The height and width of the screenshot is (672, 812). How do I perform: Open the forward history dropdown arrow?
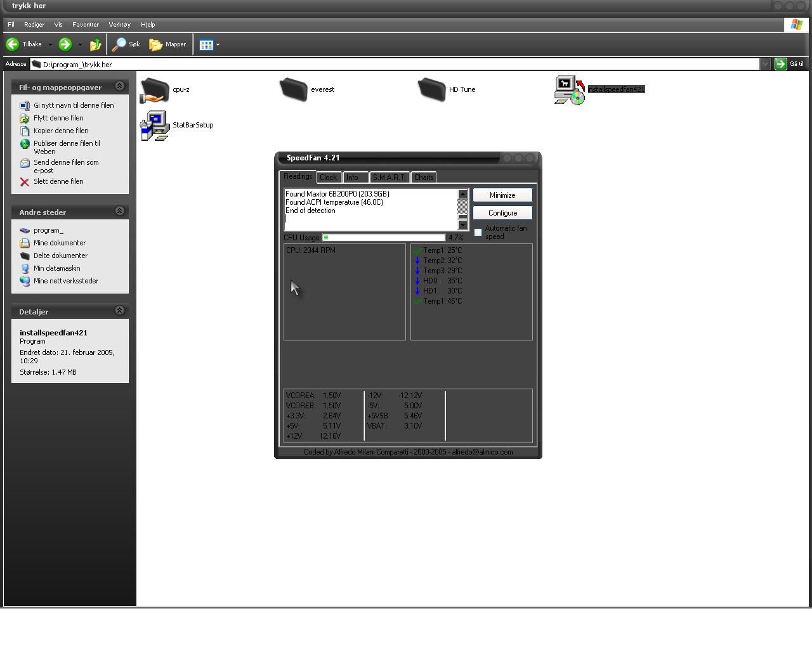tap(80, 44)
